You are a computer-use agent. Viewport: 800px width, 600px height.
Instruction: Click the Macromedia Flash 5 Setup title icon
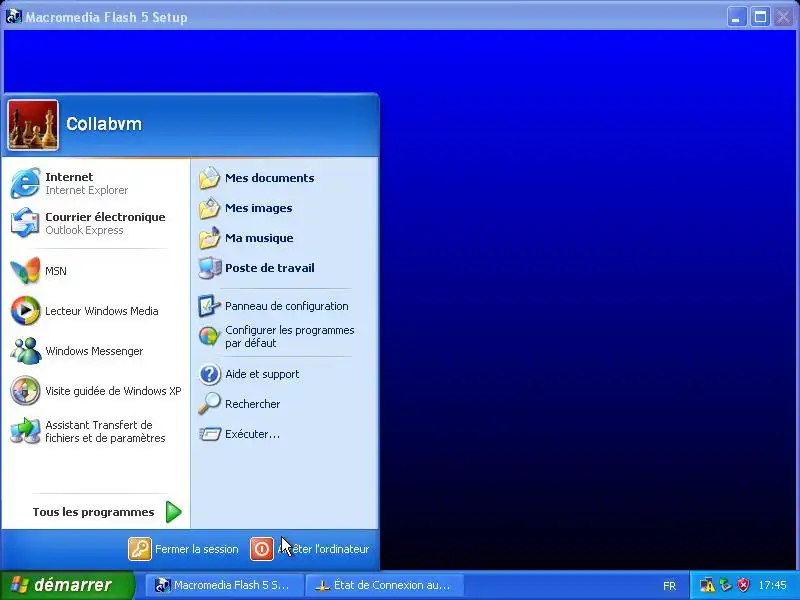(14, 17)
